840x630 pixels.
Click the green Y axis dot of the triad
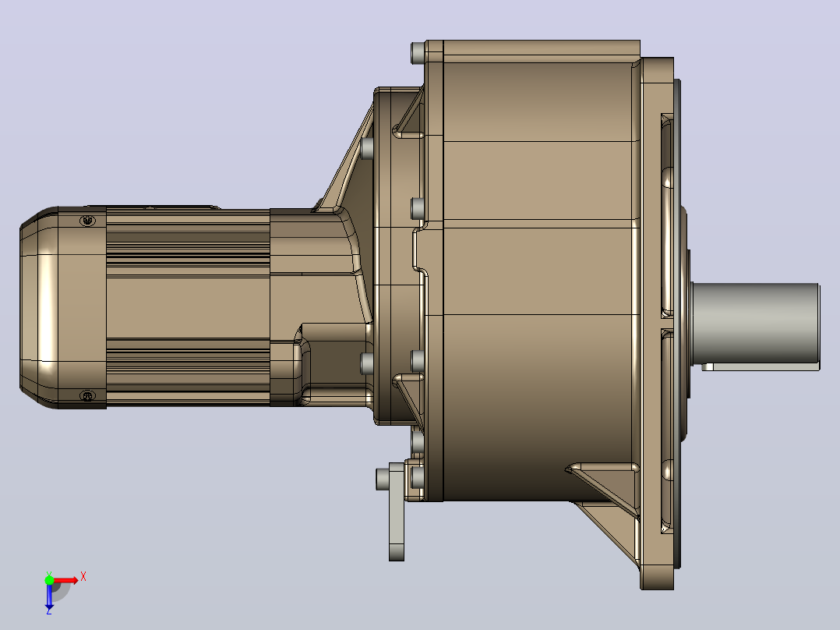click(49, 579)
